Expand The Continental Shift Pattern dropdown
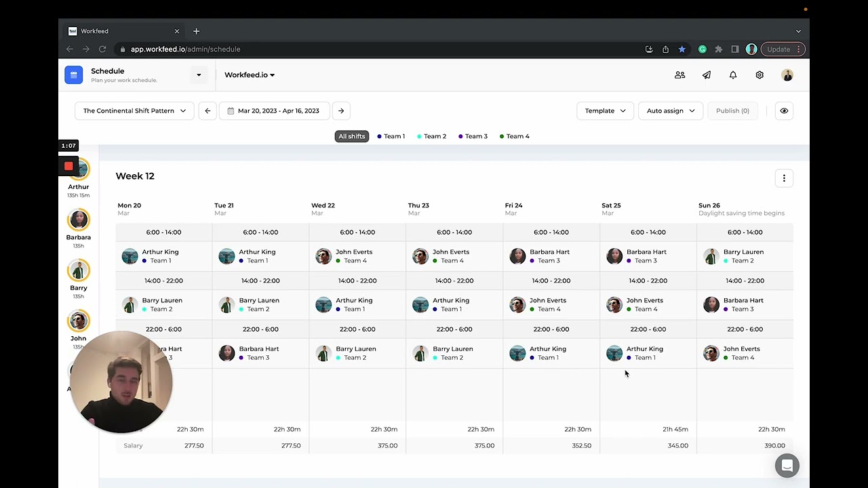 [x=134, y=110]
